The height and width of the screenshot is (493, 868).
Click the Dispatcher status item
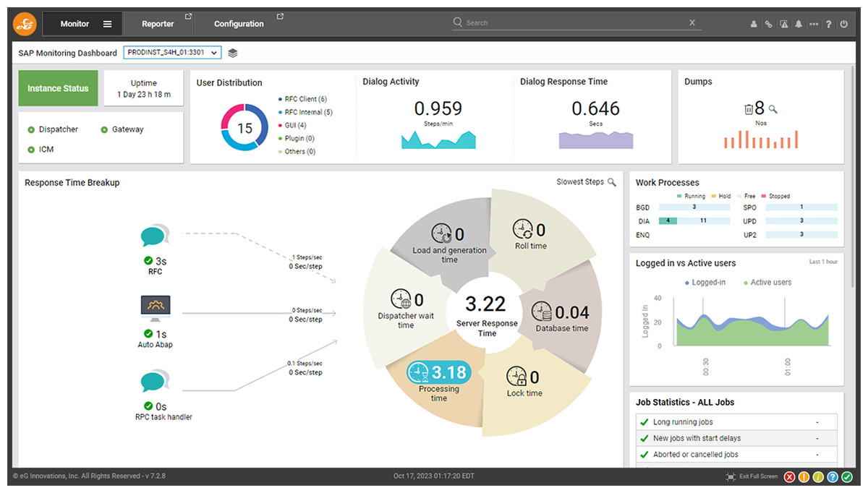(x=53, y=129)
